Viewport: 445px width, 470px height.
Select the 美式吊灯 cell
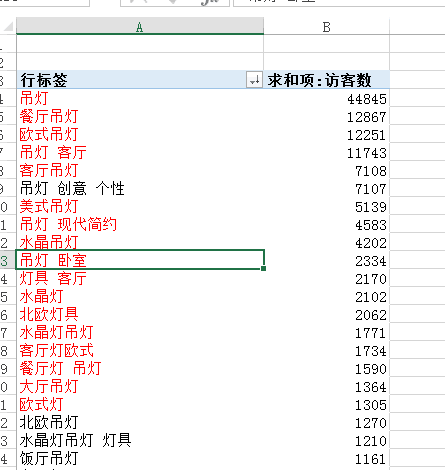140,206
